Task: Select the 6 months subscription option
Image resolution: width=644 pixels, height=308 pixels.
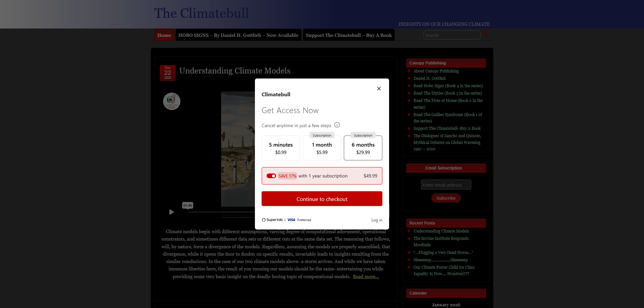Action: (x=363, y=148)
